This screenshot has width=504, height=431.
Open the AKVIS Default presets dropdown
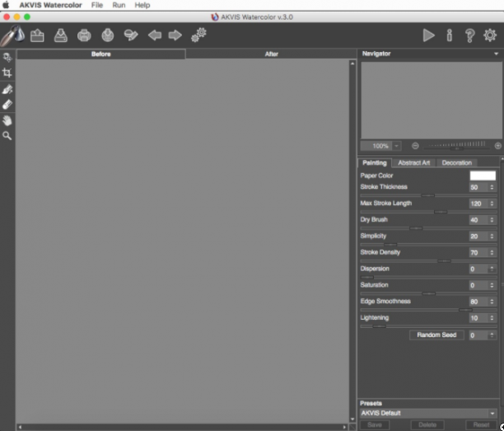(428, 413)
